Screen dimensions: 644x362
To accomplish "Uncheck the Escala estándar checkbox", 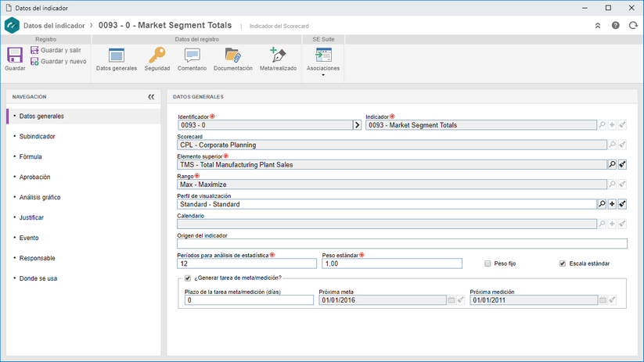I will point(563,263).
